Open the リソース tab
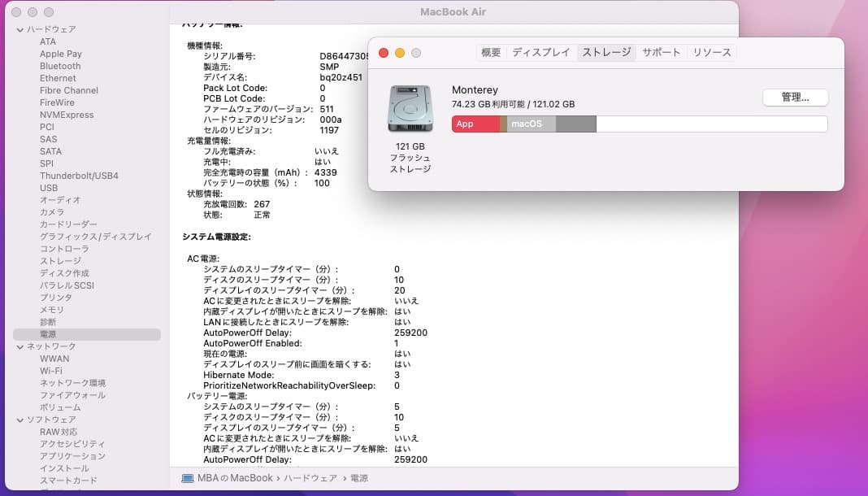The image size is (868, 496). [x=711, y=51]
